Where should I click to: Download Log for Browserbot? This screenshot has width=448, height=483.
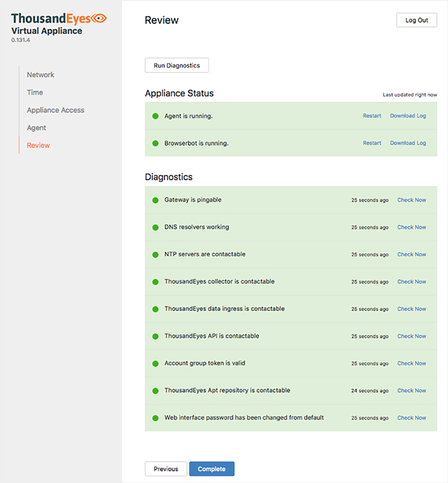(408, 143)
